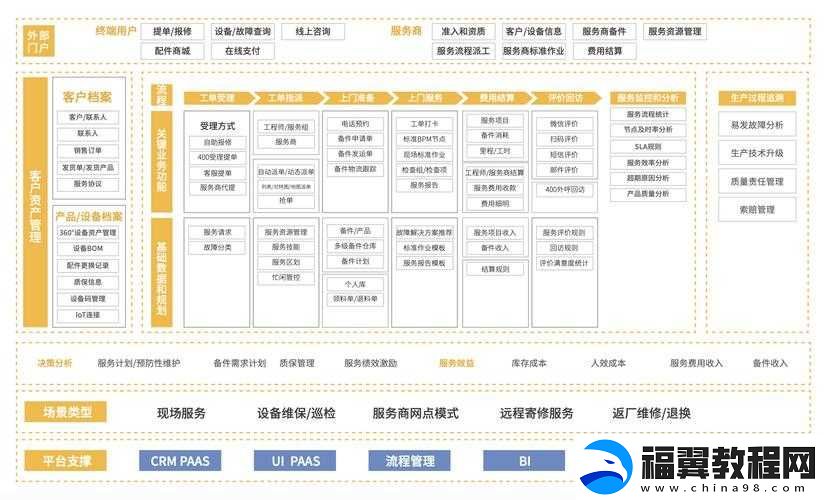Click the 备件物流跟踪 box

pyautogui.click(x=355, y=169)
